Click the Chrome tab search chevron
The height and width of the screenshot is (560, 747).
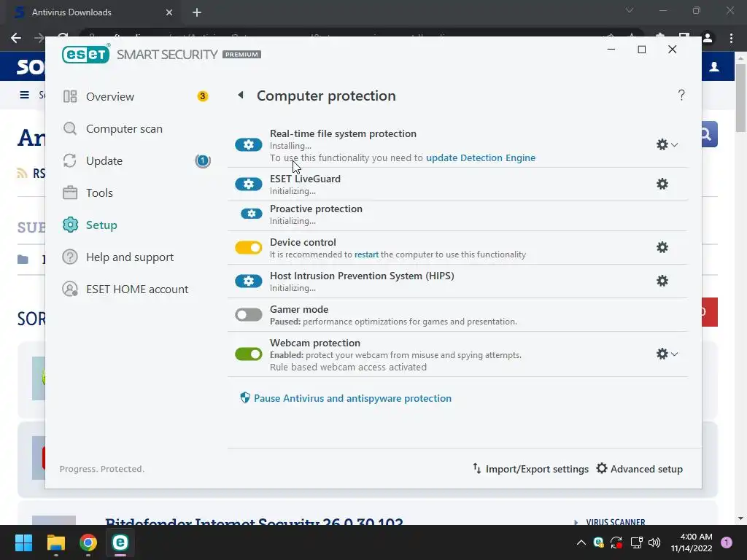[x=630, y=10]
